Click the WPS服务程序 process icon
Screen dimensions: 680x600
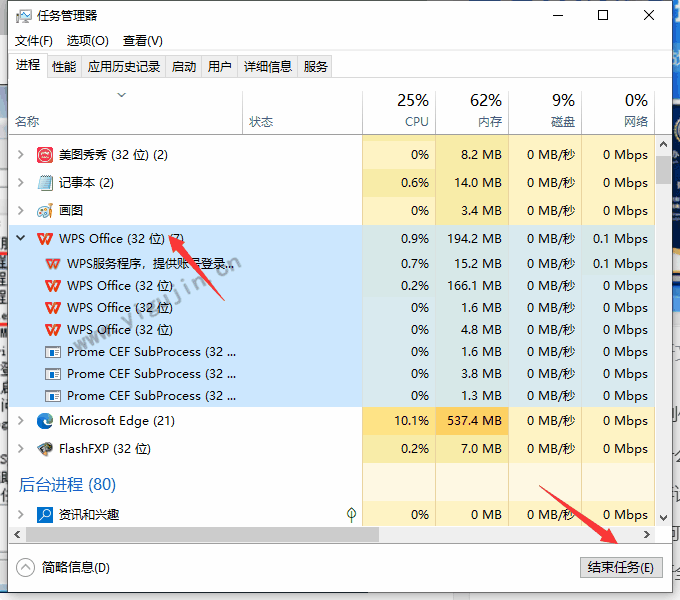click(x=53, y=264)
